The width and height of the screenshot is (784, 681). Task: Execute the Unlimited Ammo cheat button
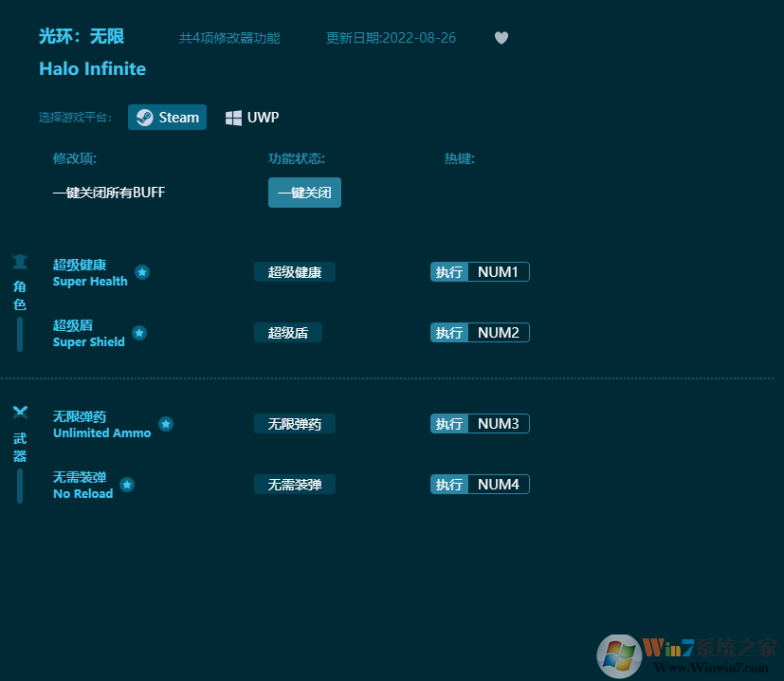coord(448,423)
